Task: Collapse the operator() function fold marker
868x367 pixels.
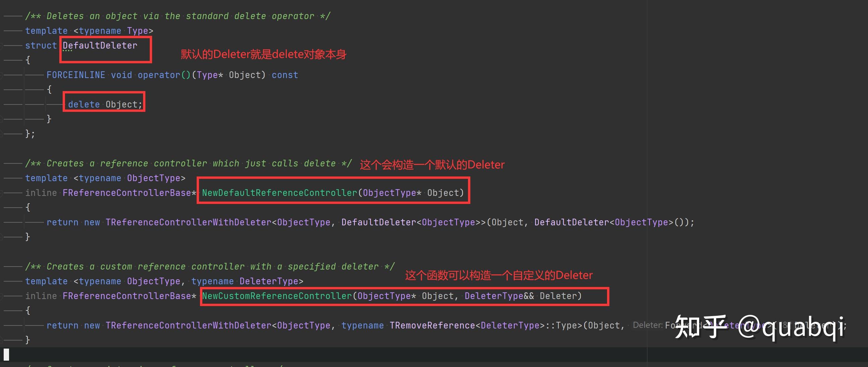Action: [x=1, y=75]
